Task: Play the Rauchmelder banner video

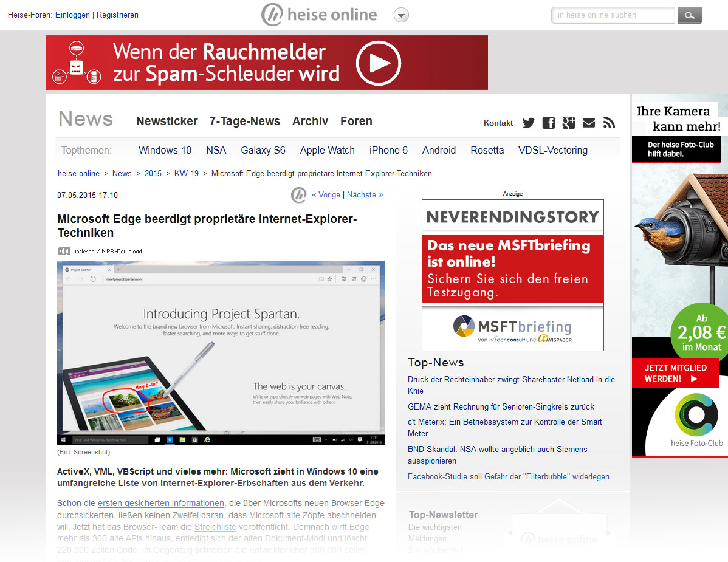Action: 379,63
